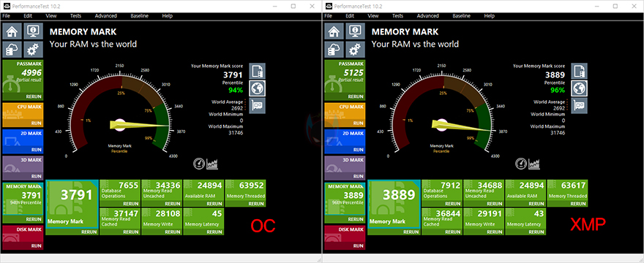The height and width of the screenshot is (263, 644).
Task: Rerun Memory Read Cached 37147 test
Action: [x=131, y=232]
